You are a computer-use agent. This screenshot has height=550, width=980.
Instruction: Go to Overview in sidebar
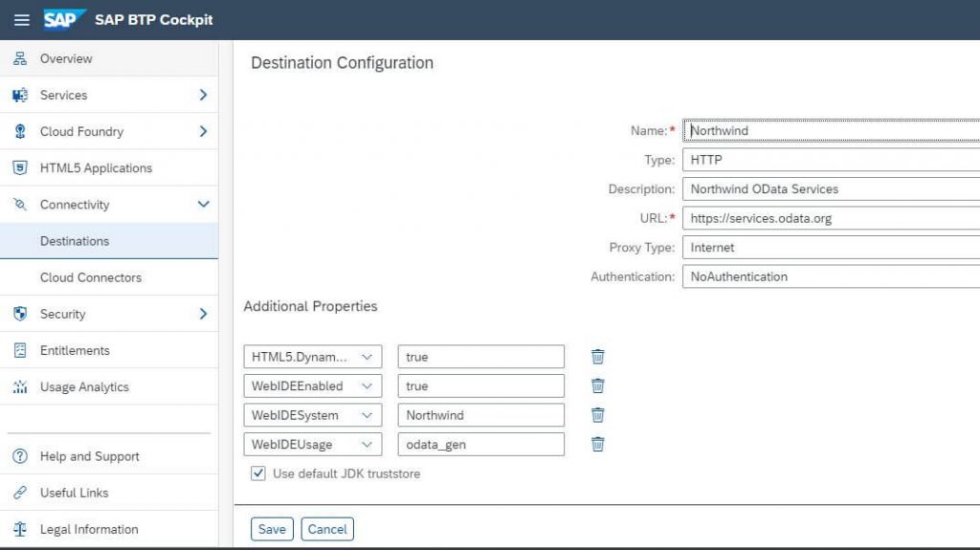(109, 58)
